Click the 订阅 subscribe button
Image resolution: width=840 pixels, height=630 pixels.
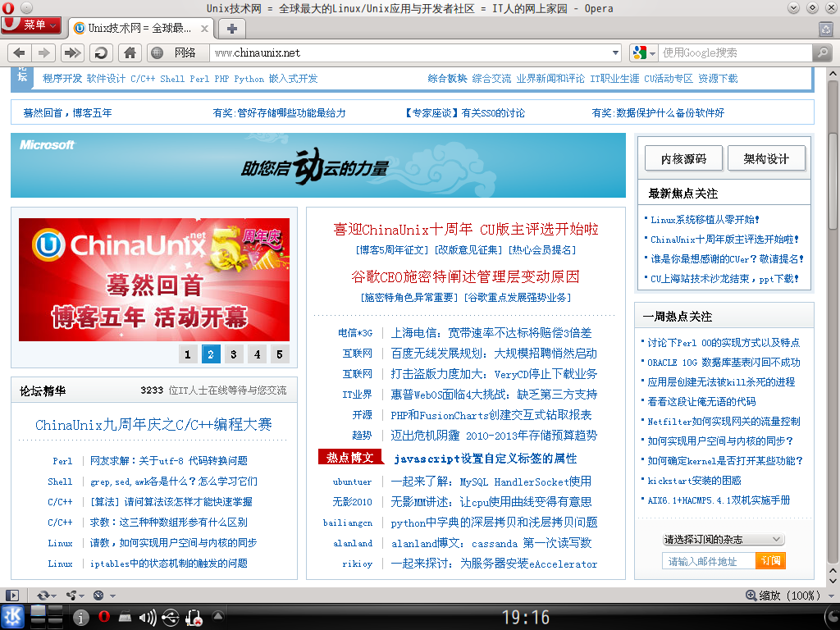point(771,561)
